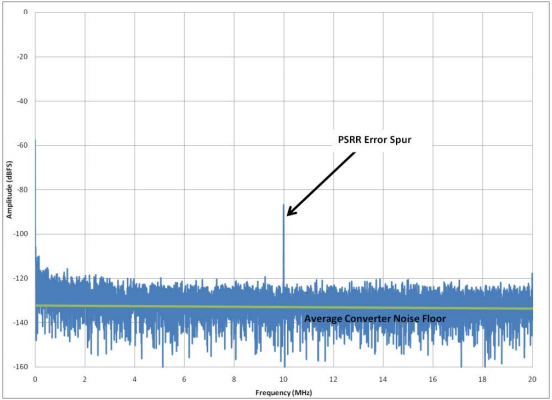Click the -60 amplitude axis label
This screenshot has width=552, height=400.
(23, 145)
